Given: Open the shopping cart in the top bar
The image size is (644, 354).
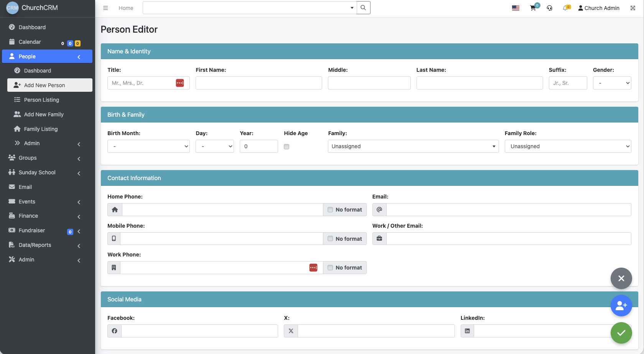Looking at the screenshot, I should 533,8.
